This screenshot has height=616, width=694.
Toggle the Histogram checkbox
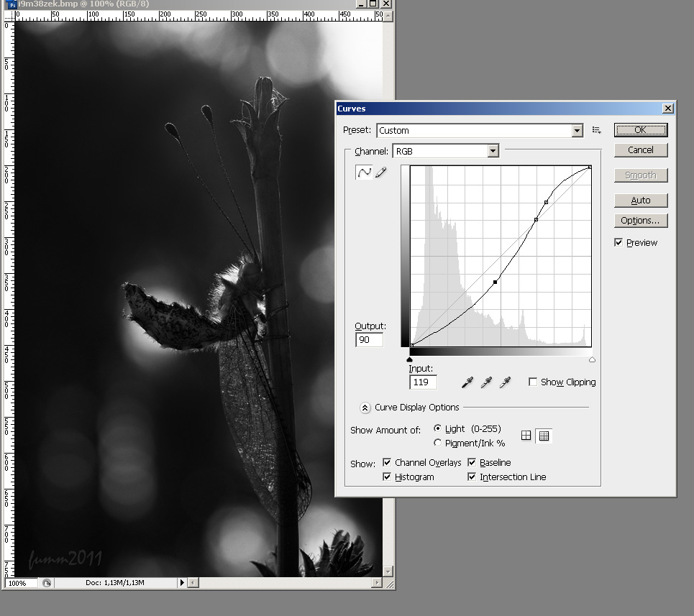(x=388, y=477)
